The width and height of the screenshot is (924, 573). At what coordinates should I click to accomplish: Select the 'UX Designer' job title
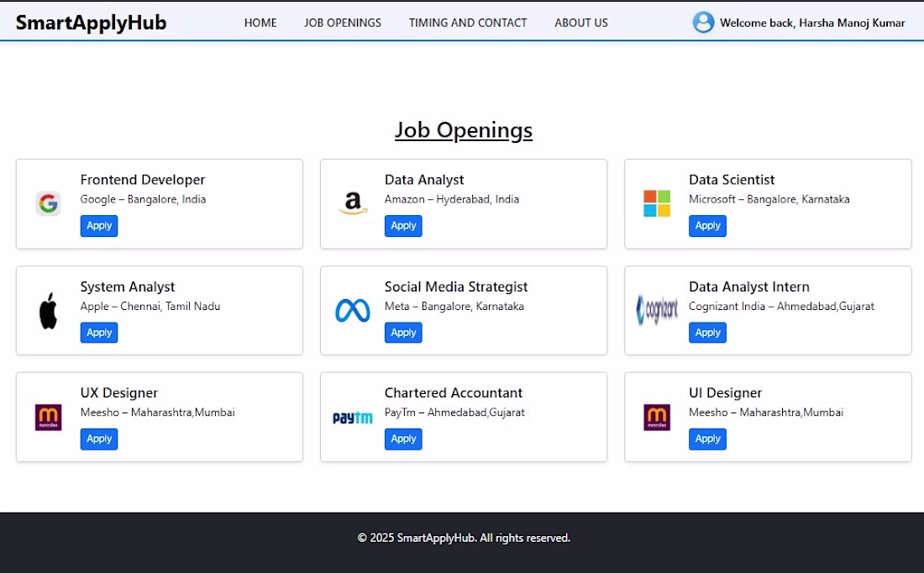click(119, 393)
